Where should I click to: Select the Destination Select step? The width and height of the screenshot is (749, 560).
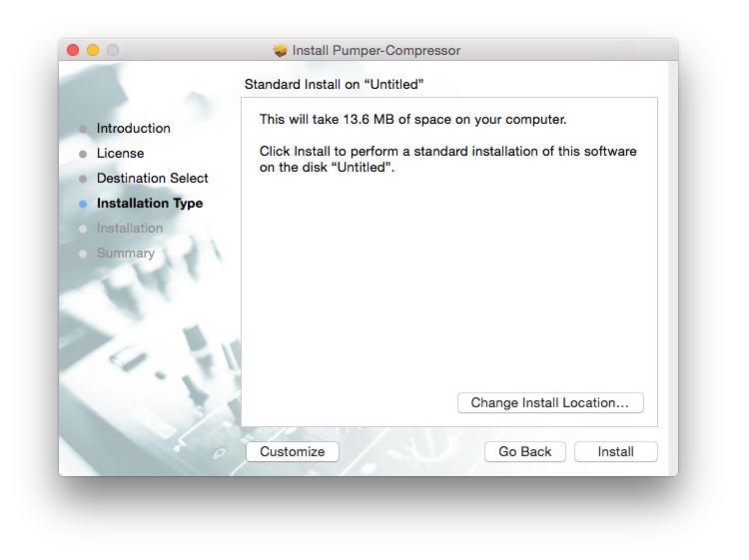coord(153,178)
